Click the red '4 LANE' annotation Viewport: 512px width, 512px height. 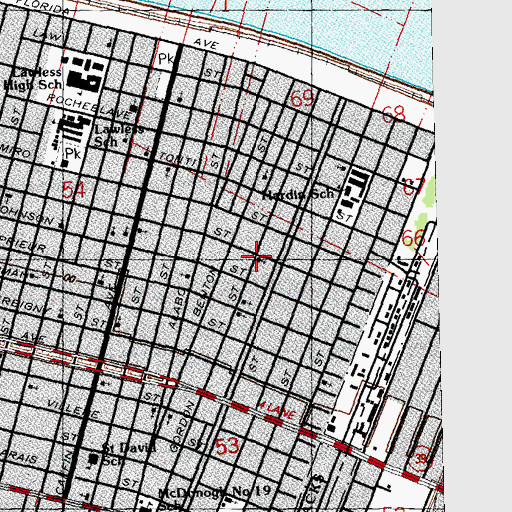tap(277, 410)
